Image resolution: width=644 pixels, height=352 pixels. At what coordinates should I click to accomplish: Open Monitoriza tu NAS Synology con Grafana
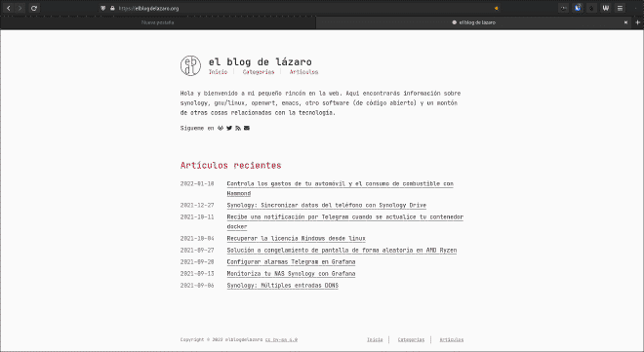point(291,274)
